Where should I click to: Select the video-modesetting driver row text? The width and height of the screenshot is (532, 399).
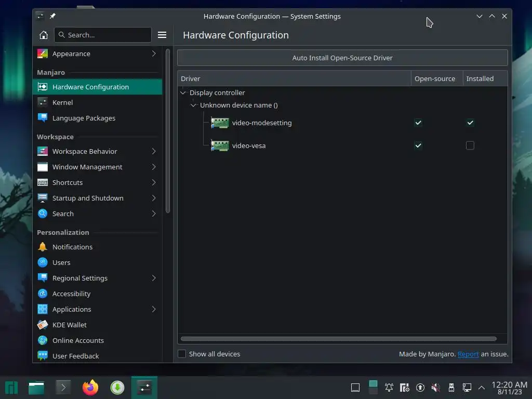(262, 123)
